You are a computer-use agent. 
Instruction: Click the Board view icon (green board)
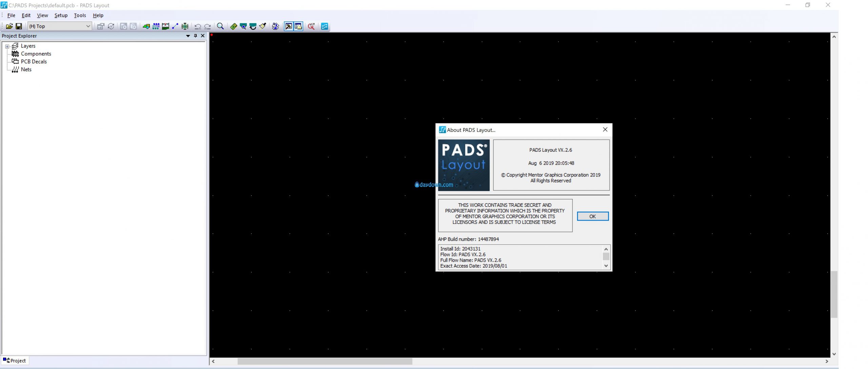point(234,26)
